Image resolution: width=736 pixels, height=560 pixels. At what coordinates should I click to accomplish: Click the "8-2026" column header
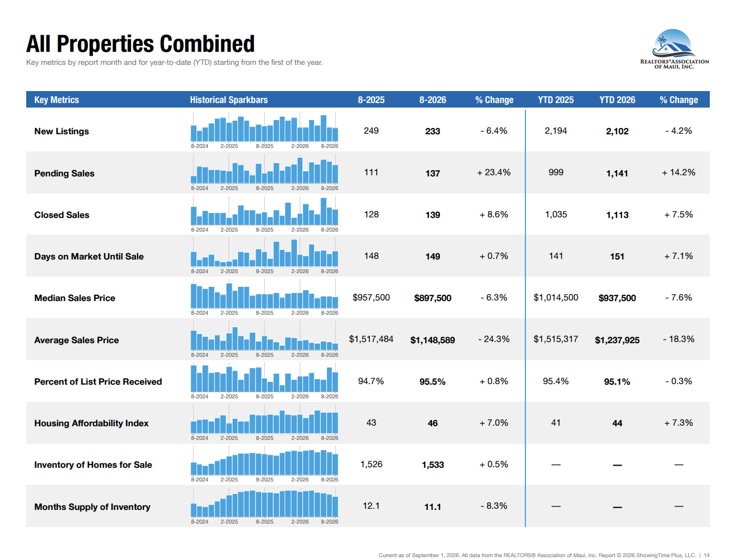[x=433, y=100]
